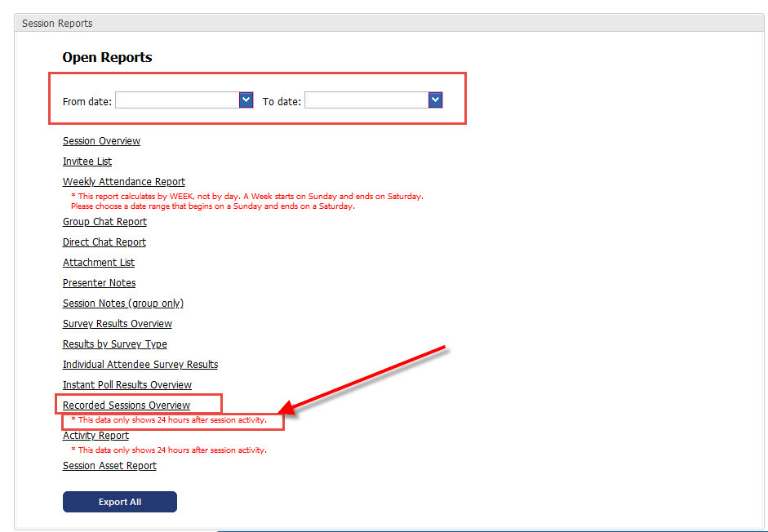The image size is (768, 532).
Task: Open Recorded Sessions Overview report
Action: point(127,406)
